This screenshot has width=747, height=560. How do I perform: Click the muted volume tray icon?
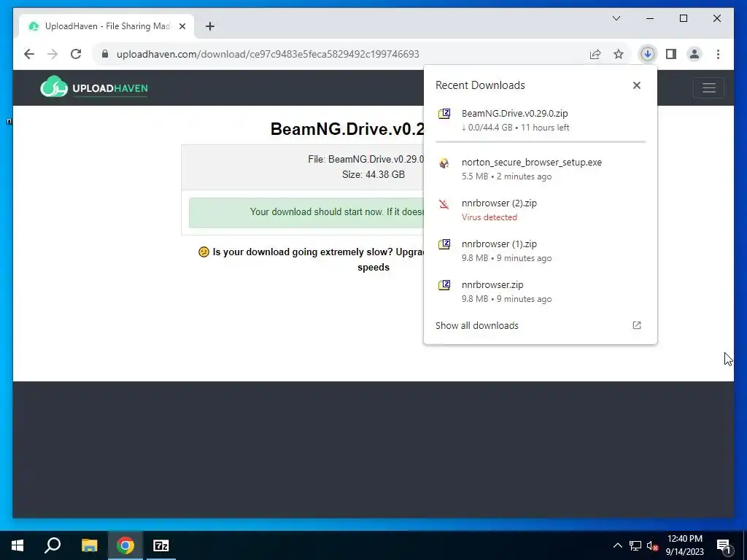(x=652, y=545)
